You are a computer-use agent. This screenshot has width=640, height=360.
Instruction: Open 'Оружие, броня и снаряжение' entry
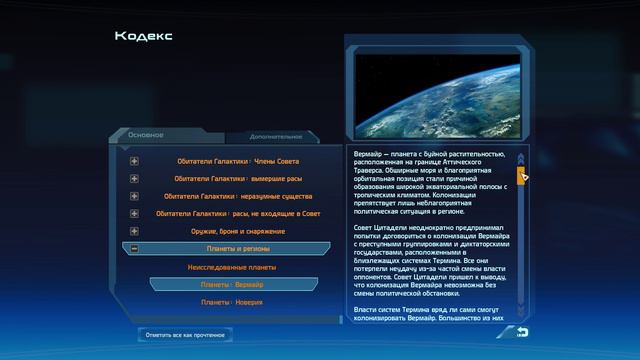(x=238, y=231)
